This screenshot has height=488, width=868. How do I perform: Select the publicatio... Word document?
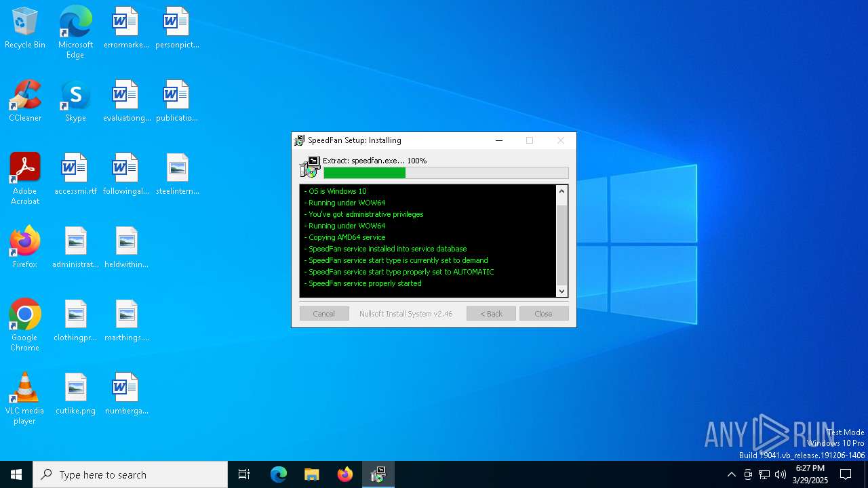coord(177,101)
